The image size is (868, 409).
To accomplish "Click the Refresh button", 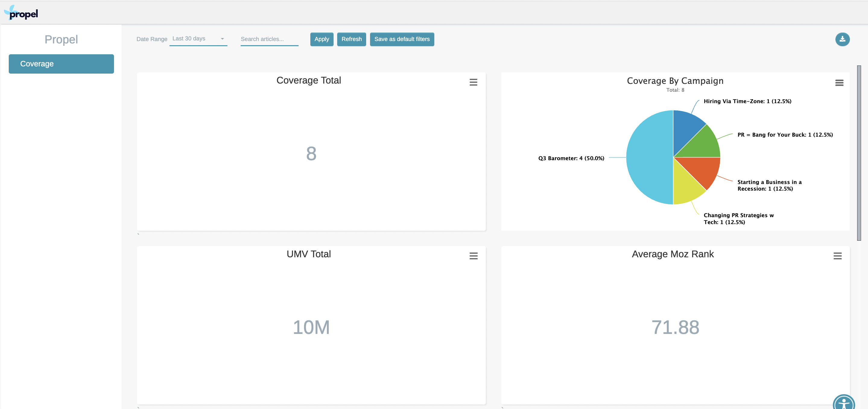I will pos(351,39).
